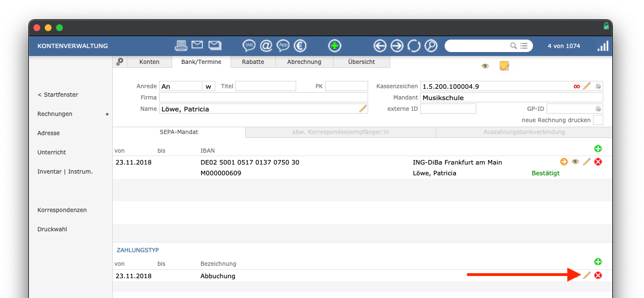Click the mandate reference M000000609
The height and width of the screenshot is (298, 644).
220,174
